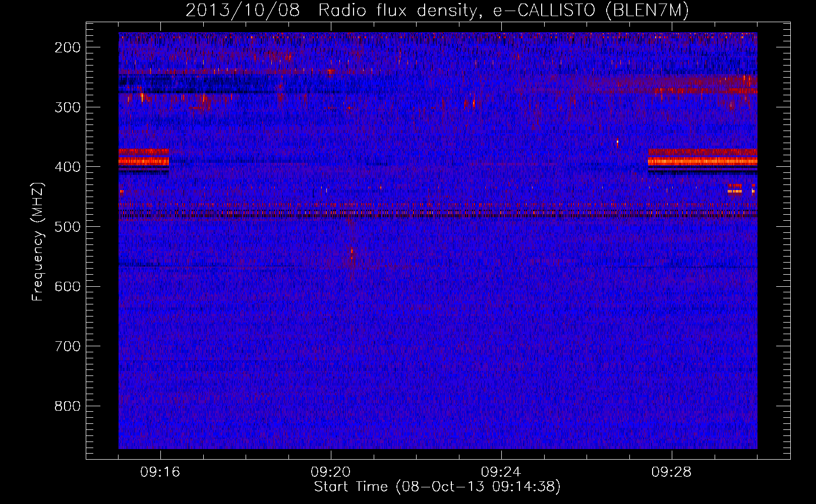Click the 300 frequency tick label
The image size is (816, 504).
pyautogui.click(x=67, y=107)
